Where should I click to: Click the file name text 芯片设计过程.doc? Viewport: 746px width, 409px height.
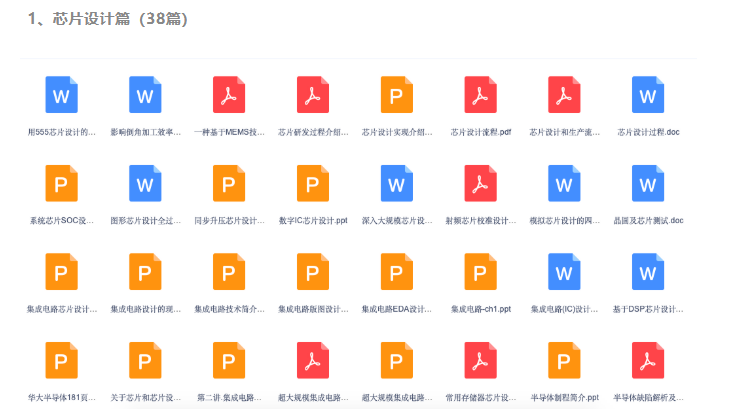pyautogui.click(x=648, y=132)
